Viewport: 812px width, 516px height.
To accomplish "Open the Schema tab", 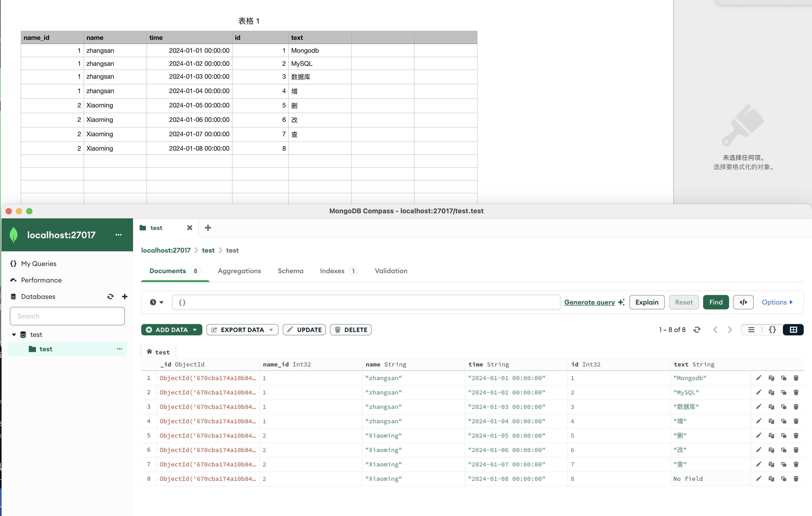I will tap(290, 271).
